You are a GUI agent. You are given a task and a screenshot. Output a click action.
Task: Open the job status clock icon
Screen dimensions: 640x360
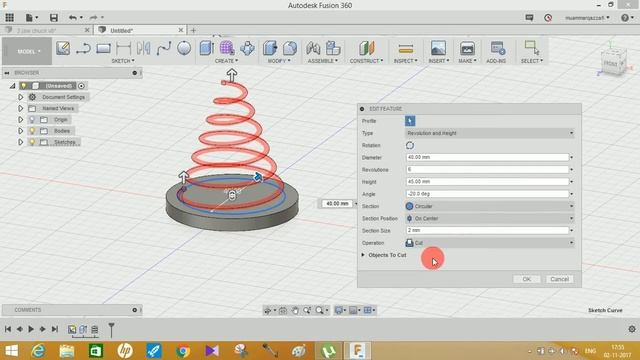point(548,18)
